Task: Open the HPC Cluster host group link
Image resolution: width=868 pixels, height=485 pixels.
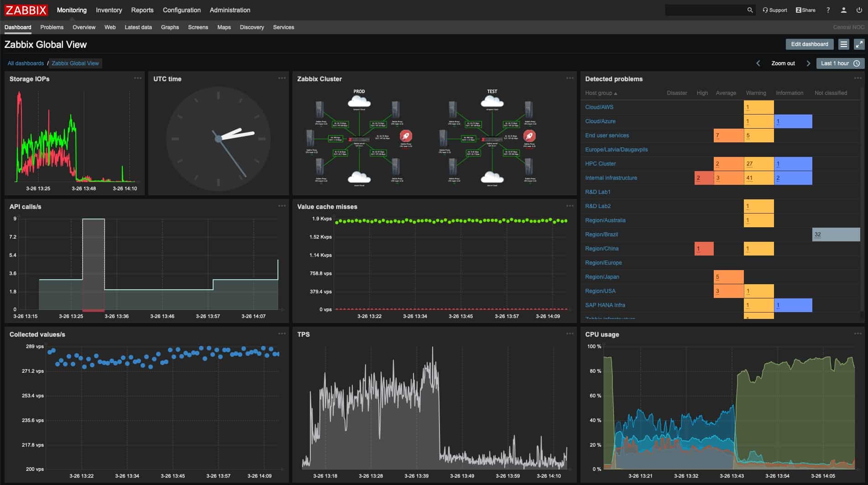Action: tap(601, 164)
